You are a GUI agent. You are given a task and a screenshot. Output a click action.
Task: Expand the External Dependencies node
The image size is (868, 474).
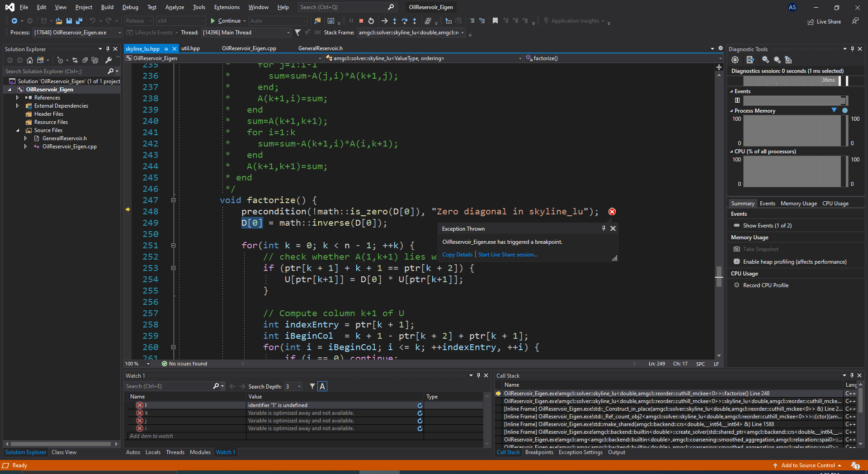pyautogui.click(x=18, y=106)
